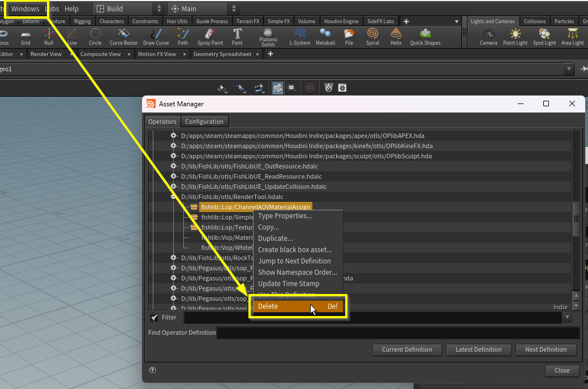Add a Spot Light
588x389 pixels.
pos(544,37)
